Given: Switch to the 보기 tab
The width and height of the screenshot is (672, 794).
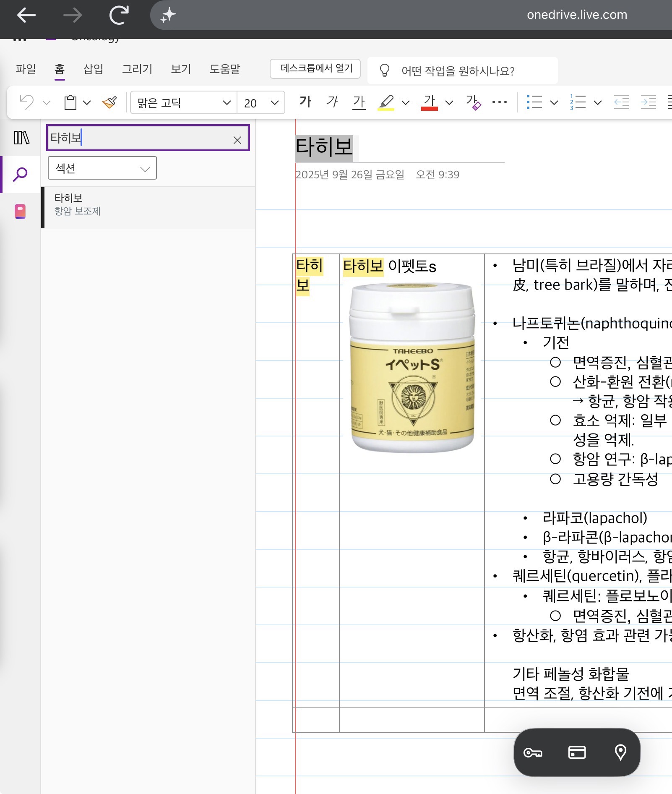Looking at the screenshot, I should [x=181, y=69].
